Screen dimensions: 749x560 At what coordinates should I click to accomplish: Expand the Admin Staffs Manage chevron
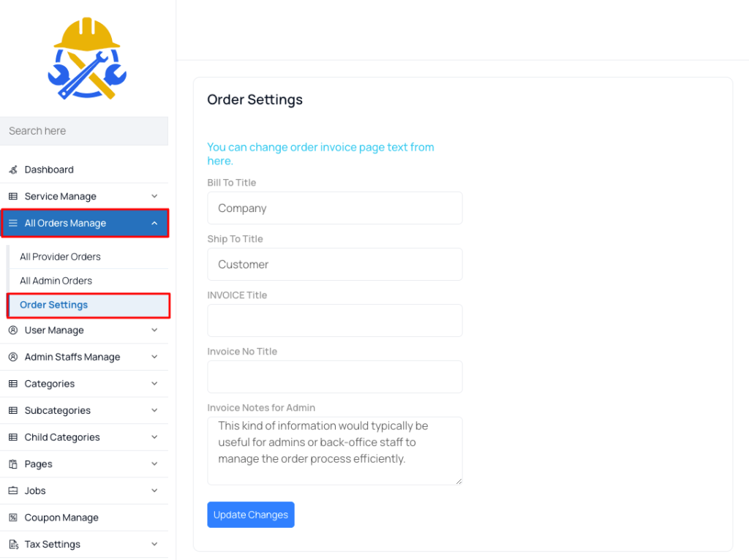click(154, 357)
